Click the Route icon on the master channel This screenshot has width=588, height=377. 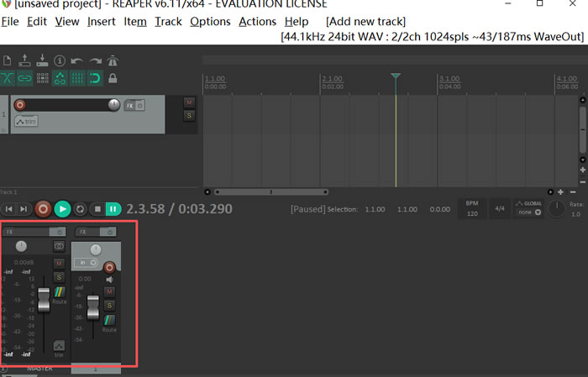(59, 293)
